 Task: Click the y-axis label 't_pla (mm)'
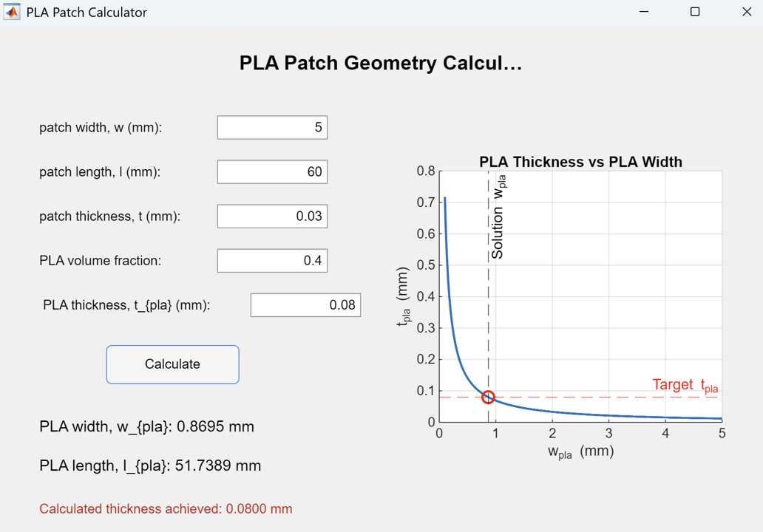click(x=404, y=296)
